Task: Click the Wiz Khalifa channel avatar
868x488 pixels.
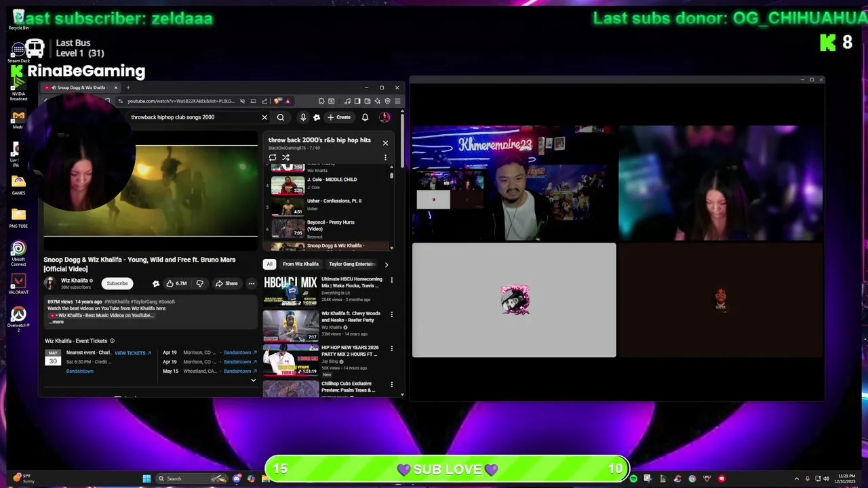Action: (x=50, y=283)
